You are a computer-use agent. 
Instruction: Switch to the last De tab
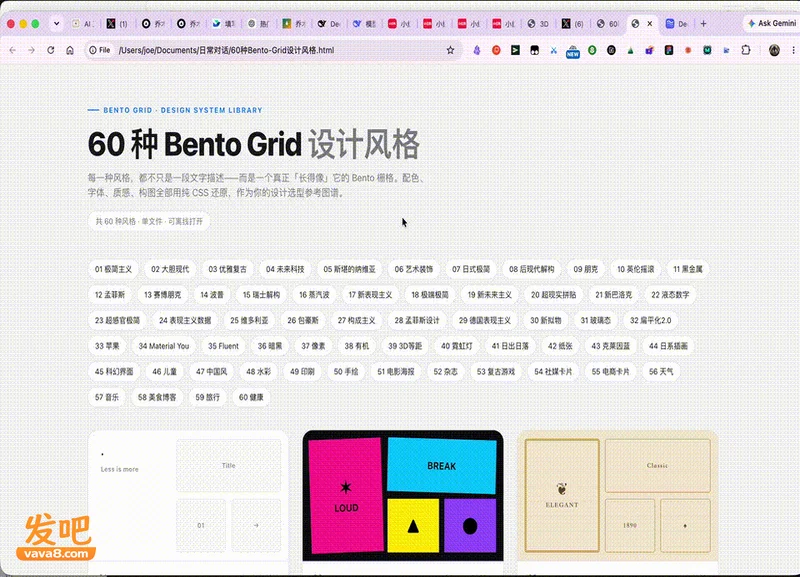677,23
